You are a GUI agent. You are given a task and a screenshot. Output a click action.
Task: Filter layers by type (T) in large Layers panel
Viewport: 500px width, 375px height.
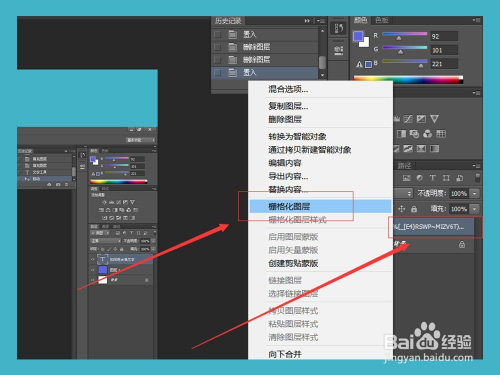point(433,178)
